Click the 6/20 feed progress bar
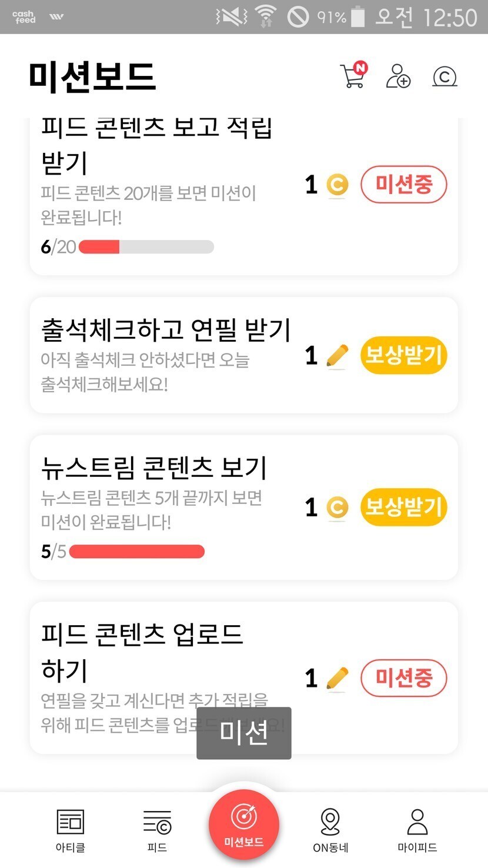 [146, 247]
